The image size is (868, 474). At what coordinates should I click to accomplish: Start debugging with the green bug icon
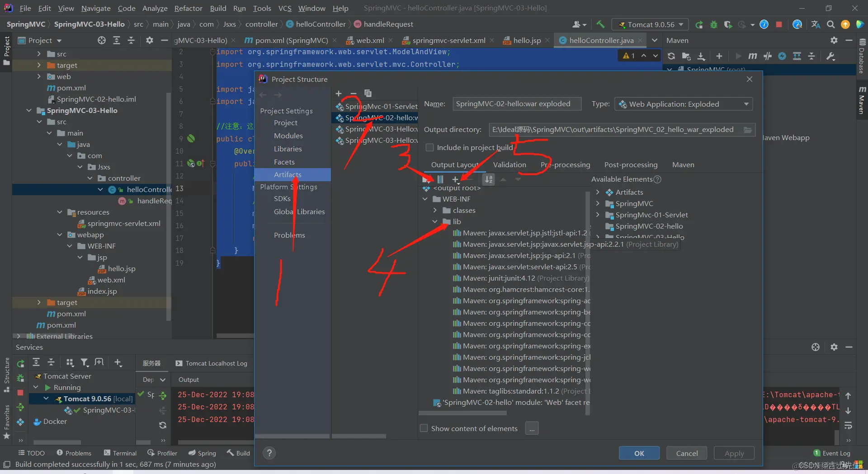tap(713, 24)
